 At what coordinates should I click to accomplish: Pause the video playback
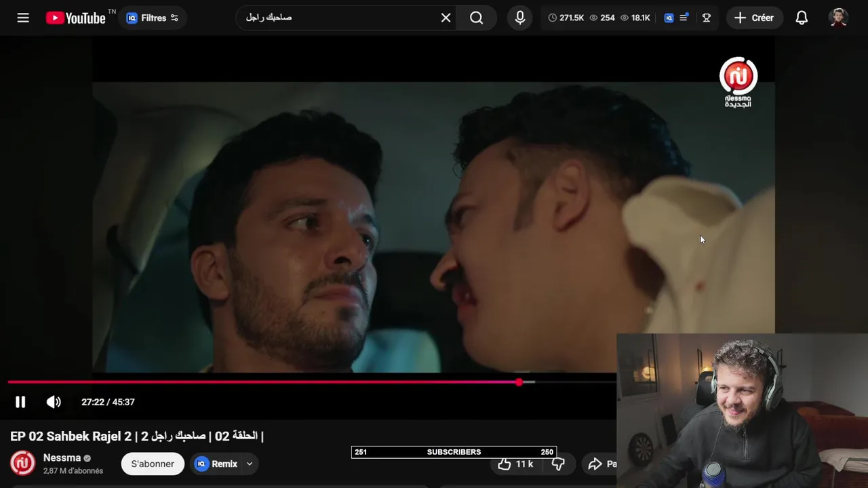20,402
